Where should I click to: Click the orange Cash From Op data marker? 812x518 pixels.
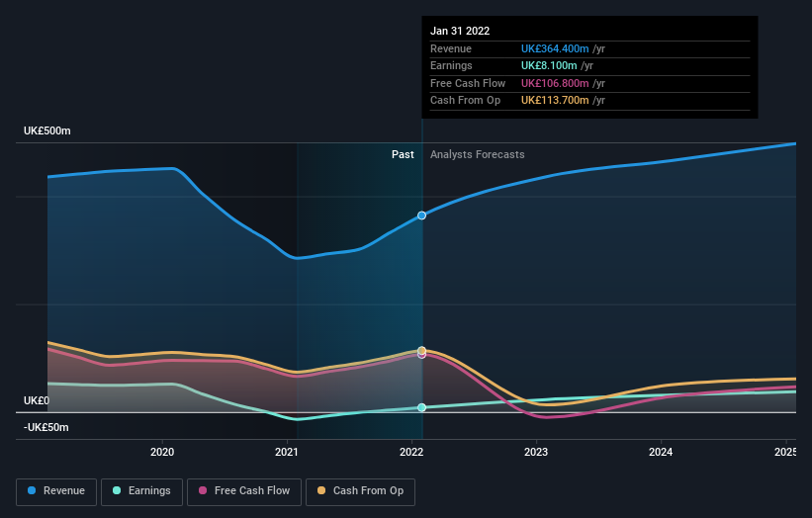click(x=422, y=351)
